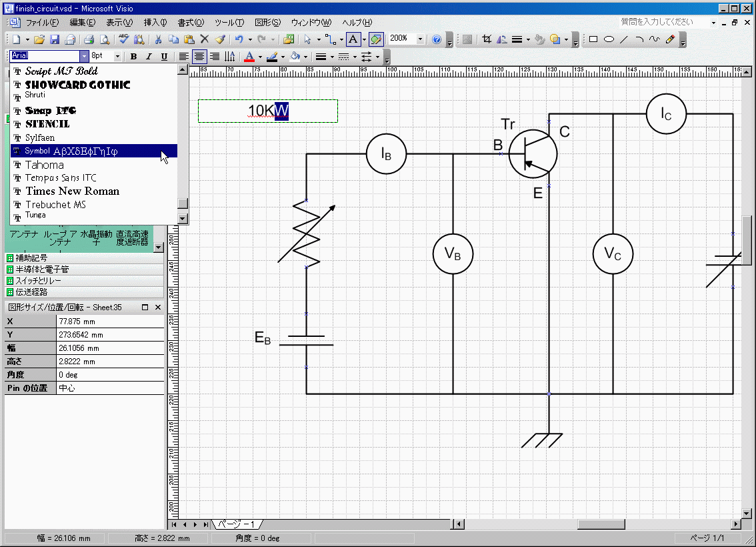Click the Format Painter brush icon
This screenshot has height=547, width=756.
(x=219, y=39)
